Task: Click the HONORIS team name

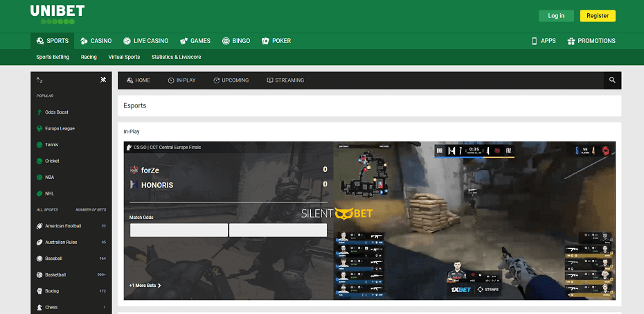Action: [x=157, y=185]
